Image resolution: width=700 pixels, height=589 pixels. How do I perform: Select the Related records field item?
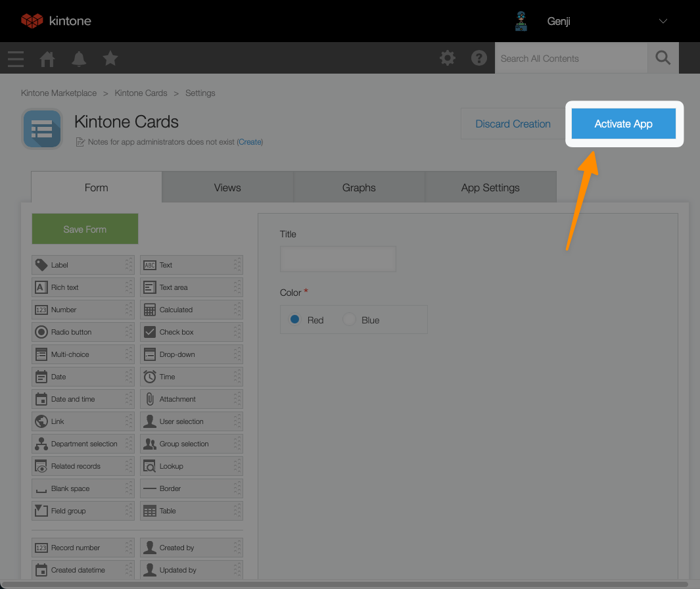83,466
